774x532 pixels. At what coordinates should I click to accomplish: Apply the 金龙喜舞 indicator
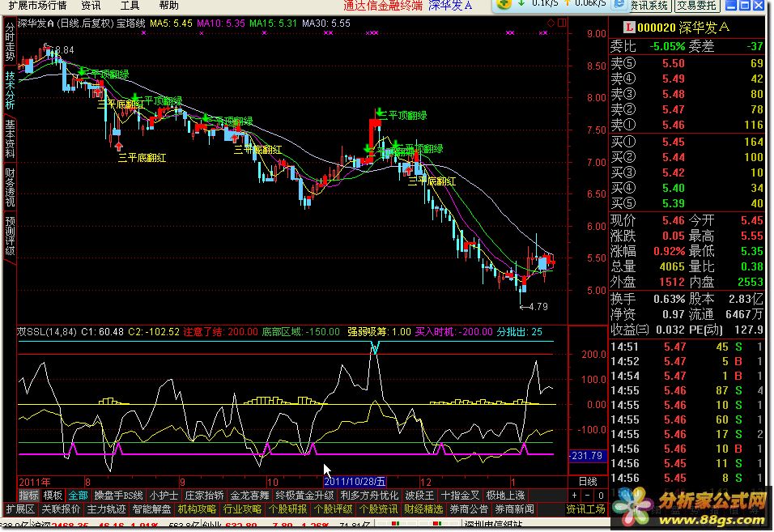250,495
